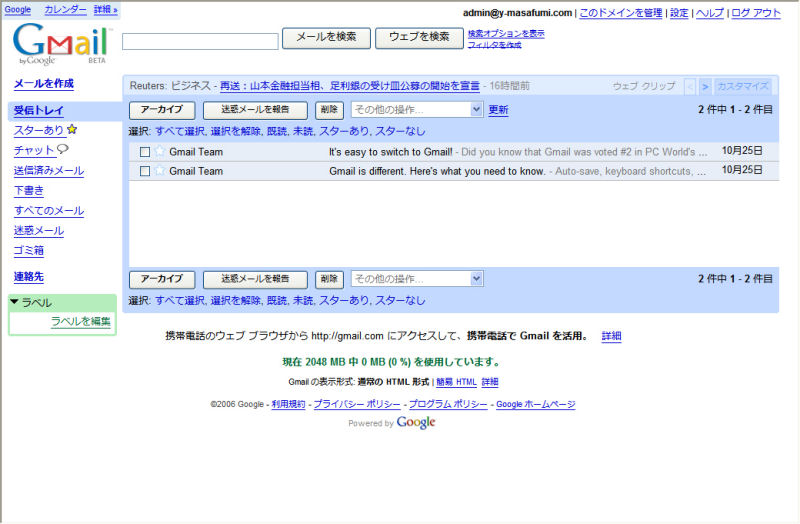The image size is (800, 524).
Task: Open 受信トレイ in the sidebar
Action: tap(38, 110)
